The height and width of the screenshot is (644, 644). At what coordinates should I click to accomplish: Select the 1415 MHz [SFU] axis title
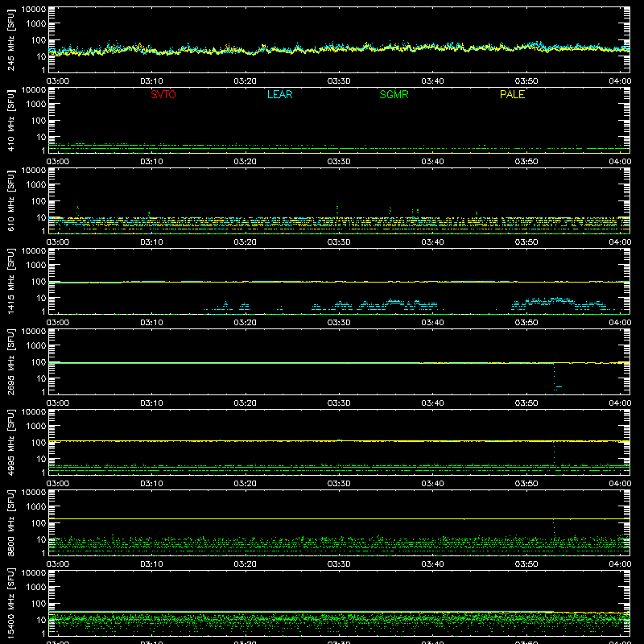point(11,282)
